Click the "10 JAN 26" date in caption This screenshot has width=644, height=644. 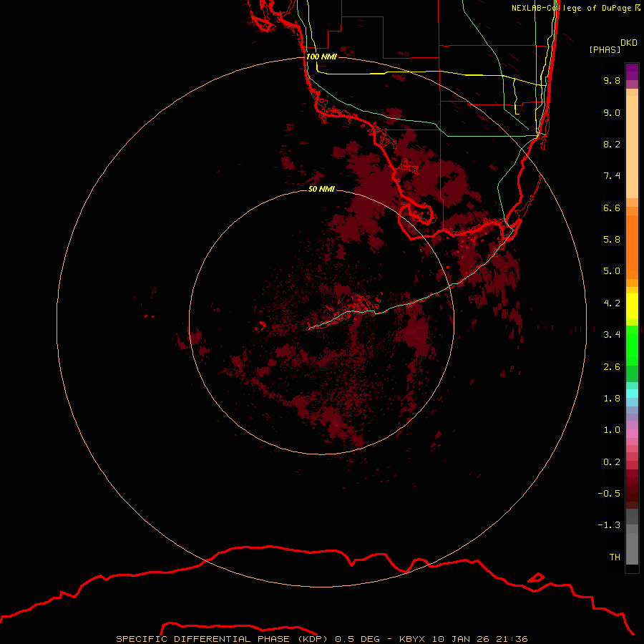pyautogui.click(x=461, y=639)
